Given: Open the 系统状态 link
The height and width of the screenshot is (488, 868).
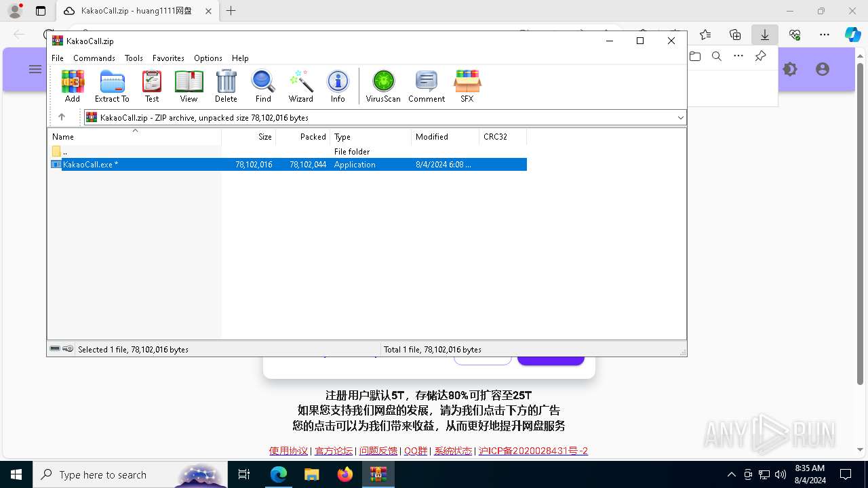Looking at the screenshot, I should [453, 451].
